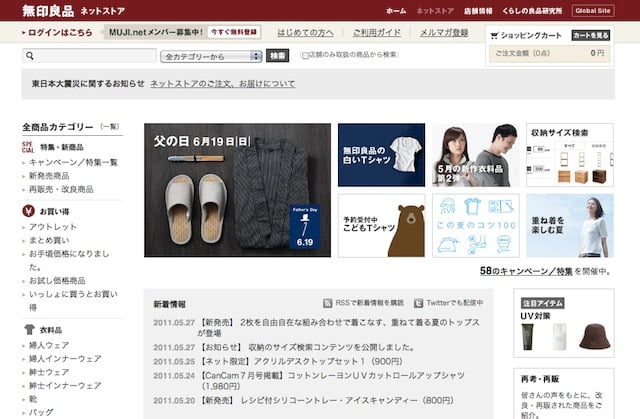Open 再販売・改良商品 in the sidebar
This screenshot has height=419, width=640.
[61, 189]
